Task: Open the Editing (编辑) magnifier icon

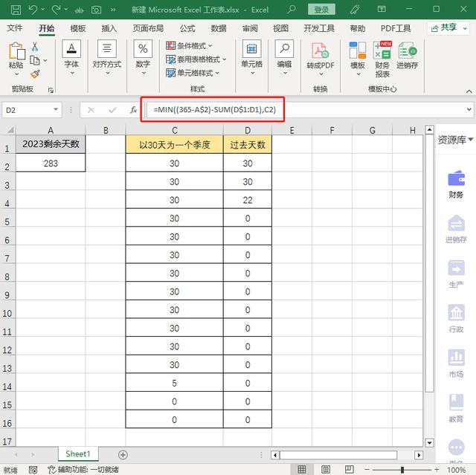Action: pyautogui.click(x=284, y=48)
